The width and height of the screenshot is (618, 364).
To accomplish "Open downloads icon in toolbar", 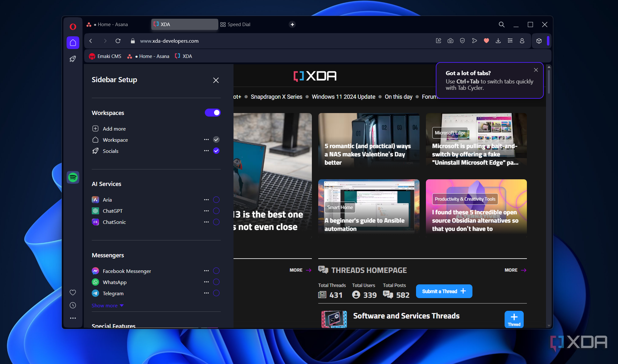I will [x=498, y=40].
